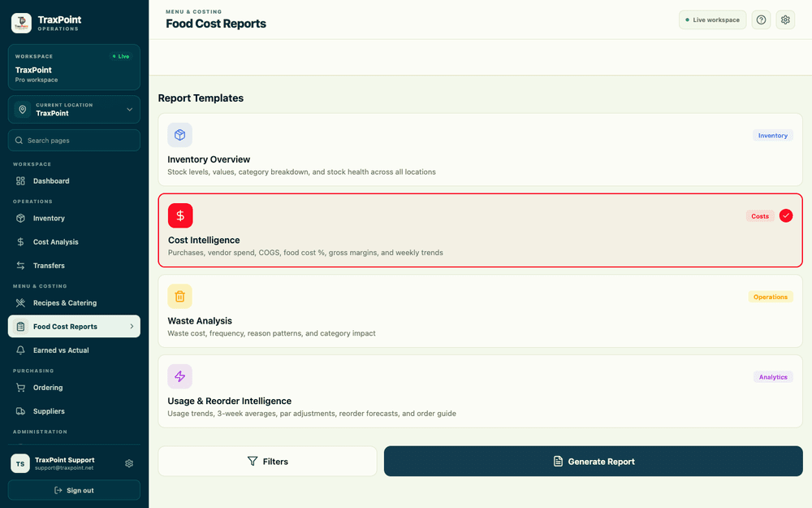
Task: Click the Report Templates heading
Action: [201, 98]
